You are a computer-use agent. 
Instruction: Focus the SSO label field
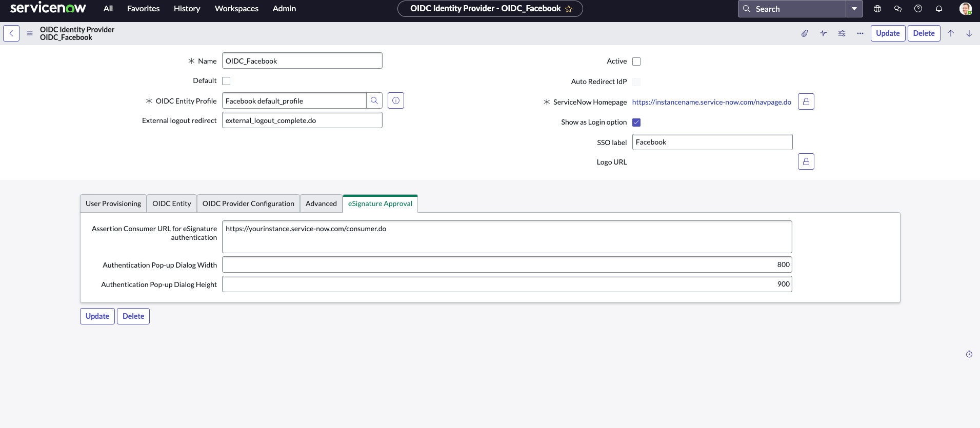click(x=712, y=142)
